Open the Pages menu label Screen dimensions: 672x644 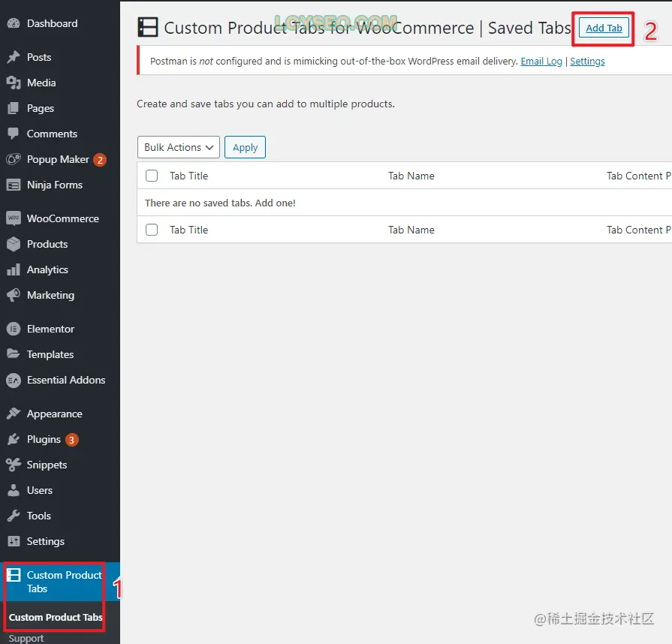click(41, 108)
